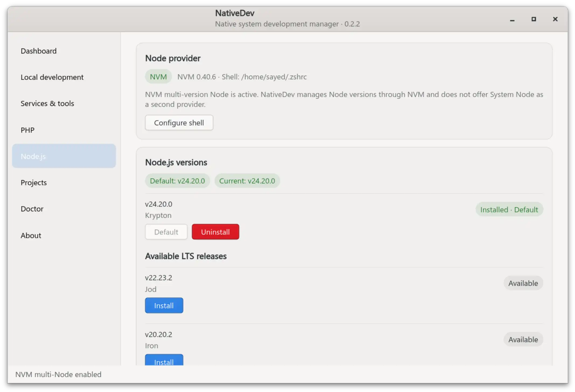
Task: Click the Default: v24.20.0 badge
Action: tap(177, 181)
